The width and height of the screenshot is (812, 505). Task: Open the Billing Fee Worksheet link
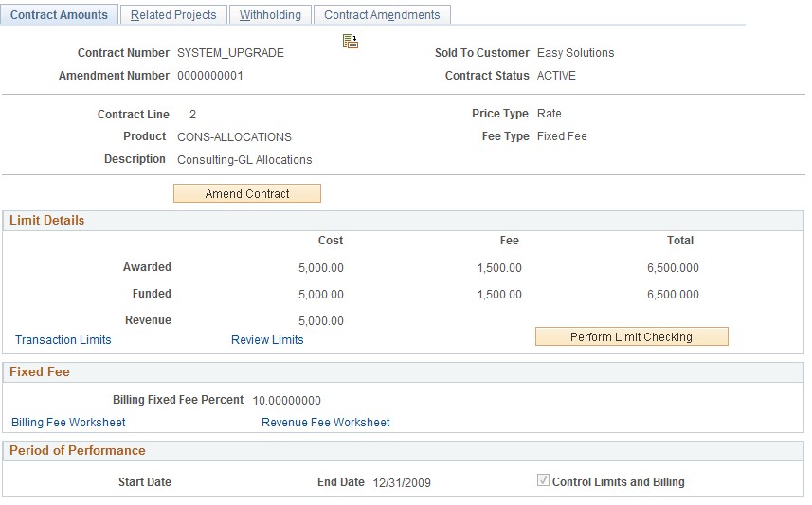[x=68, y=423]
